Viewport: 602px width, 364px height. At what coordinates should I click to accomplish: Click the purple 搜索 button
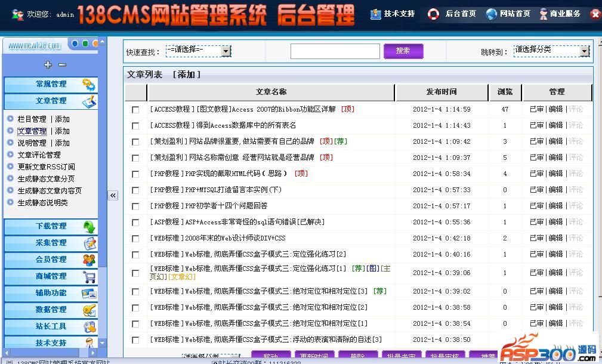pos(403,51)
